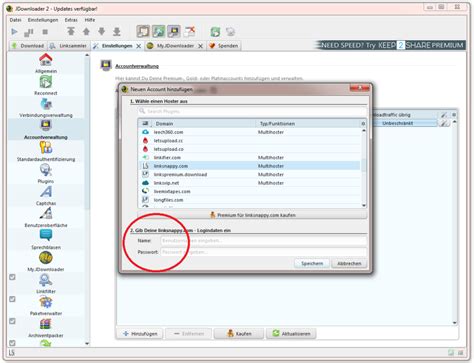Click the settings sidebar scroll-down arrow
Viewport: 474px width, 363px height.
pyautogui.click(x=87, y=343)
